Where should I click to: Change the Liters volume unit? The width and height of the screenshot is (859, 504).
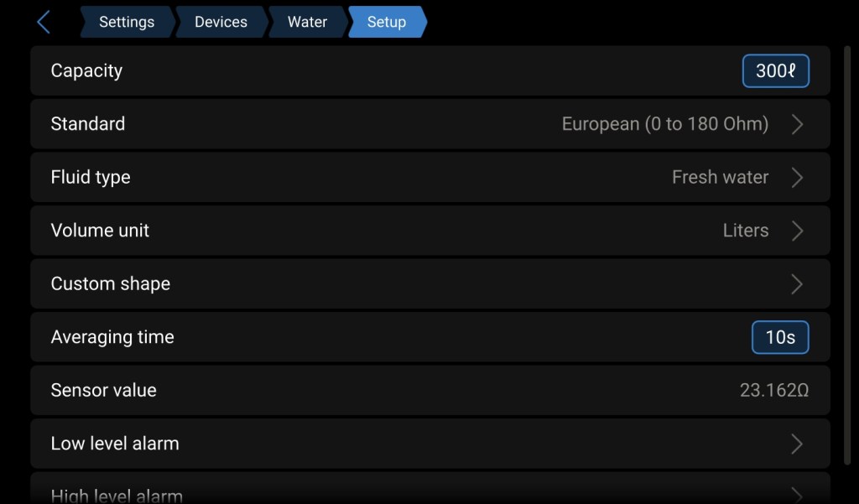click(745, 231)
